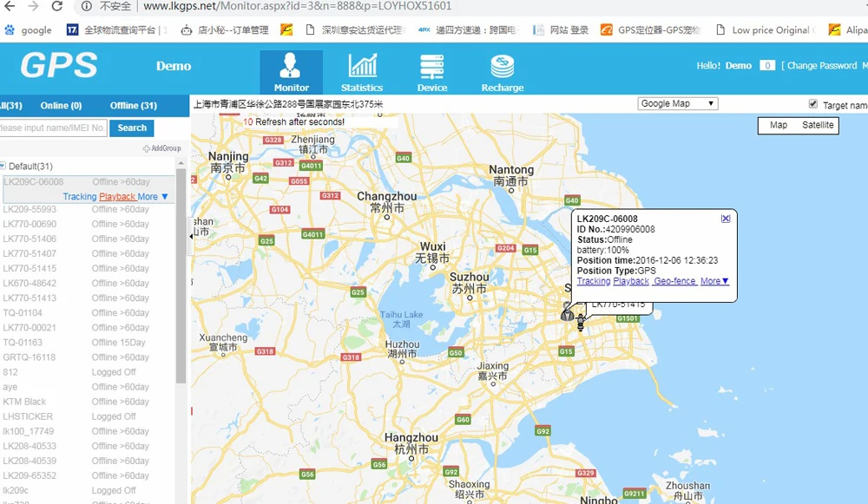Click Tracking link in the info popup

[594, 281]
